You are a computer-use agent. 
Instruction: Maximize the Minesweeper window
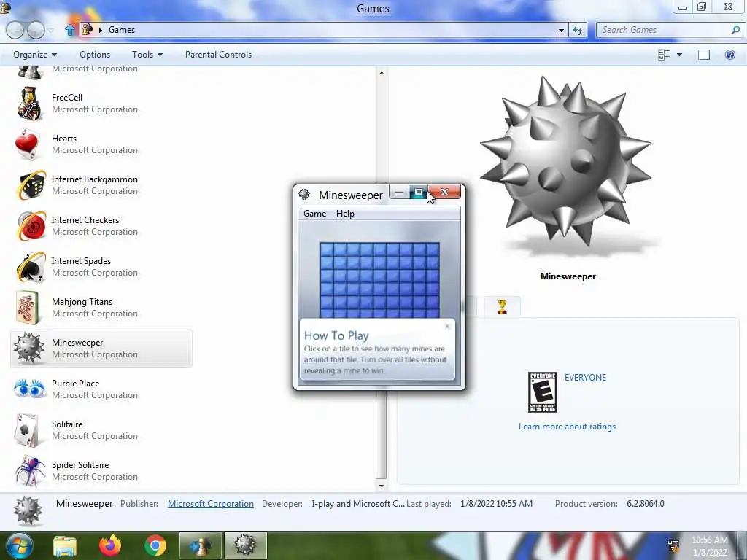point(418,192)
